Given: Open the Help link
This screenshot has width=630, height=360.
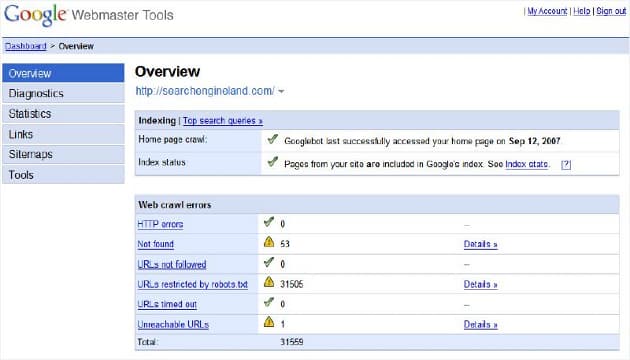Looking at the screenshot, I should click(x=581, y=11).
